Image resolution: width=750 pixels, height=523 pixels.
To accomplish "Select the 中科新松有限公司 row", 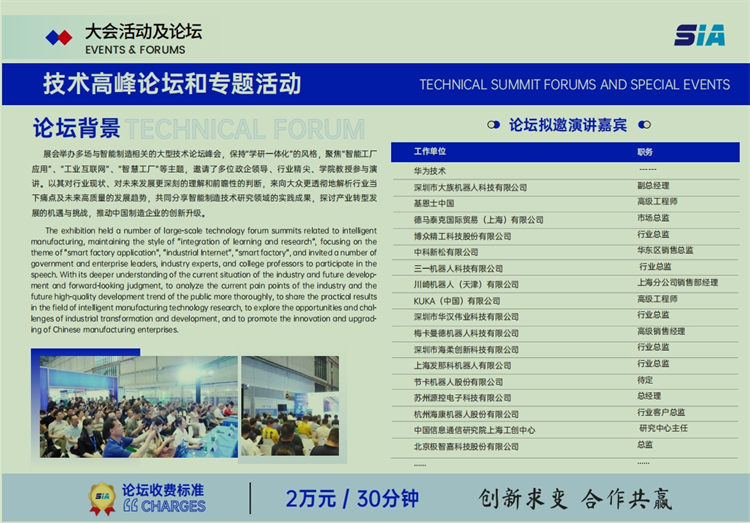I will 565,252.
